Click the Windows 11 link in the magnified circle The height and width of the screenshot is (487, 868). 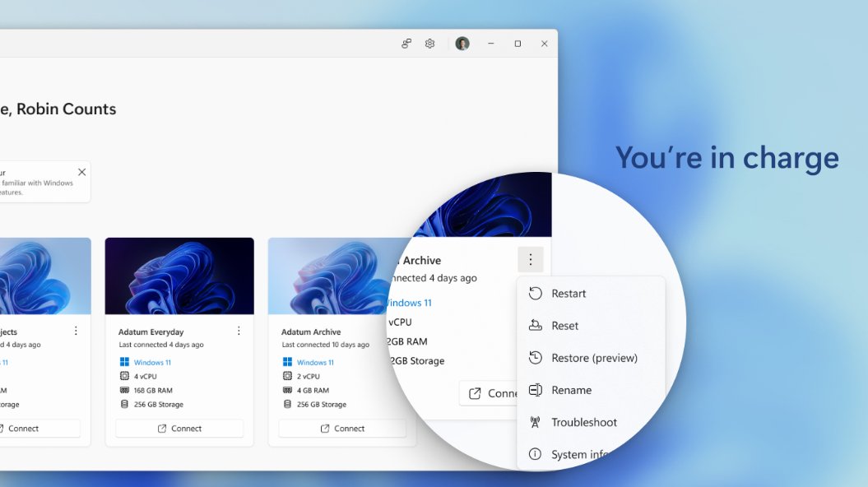[409, 303]
